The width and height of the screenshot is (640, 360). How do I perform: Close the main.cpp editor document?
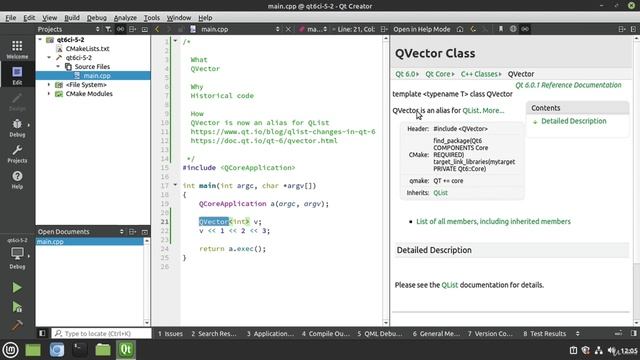click(x=288, y=29)
